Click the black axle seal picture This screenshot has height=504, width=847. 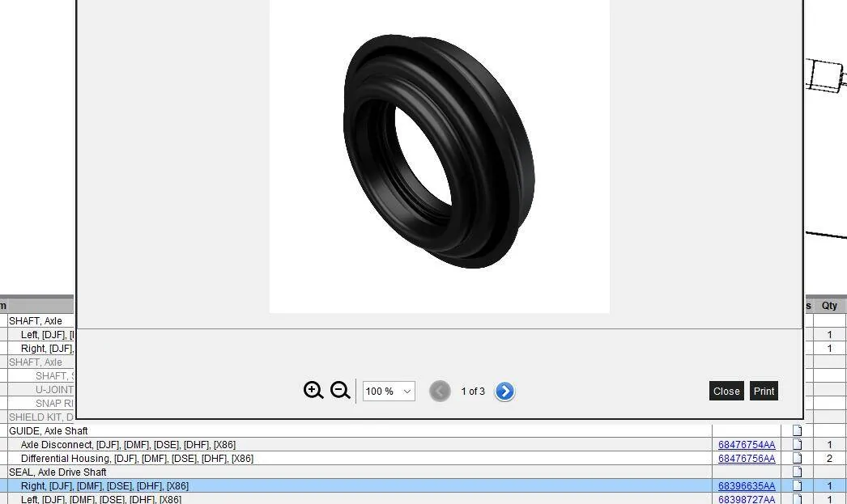click(439, 151)
